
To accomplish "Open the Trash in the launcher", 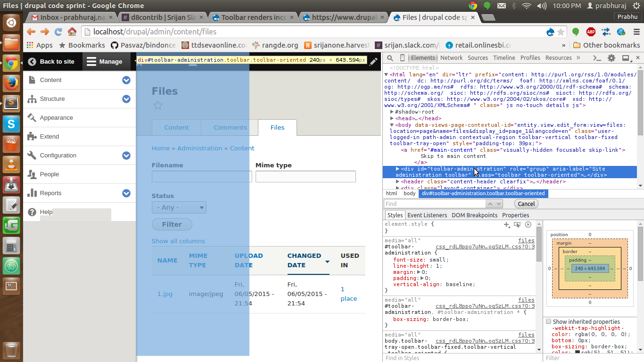I will (11, 350).
